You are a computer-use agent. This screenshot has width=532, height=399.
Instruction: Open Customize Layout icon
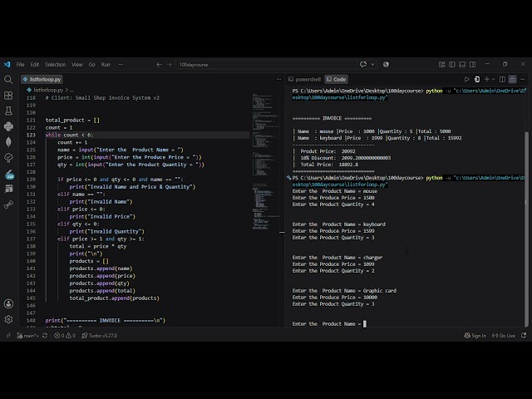pyautogui.click(x=441, y=65)
